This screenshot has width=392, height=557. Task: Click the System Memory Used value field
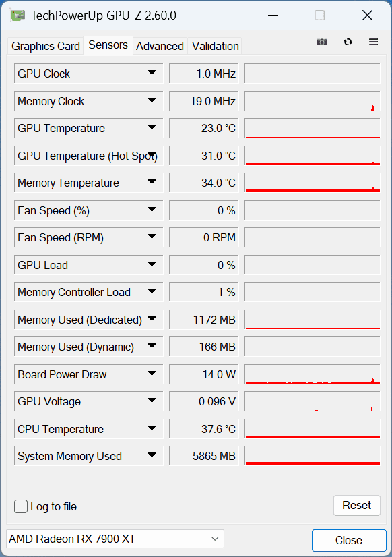click(204, 456)
